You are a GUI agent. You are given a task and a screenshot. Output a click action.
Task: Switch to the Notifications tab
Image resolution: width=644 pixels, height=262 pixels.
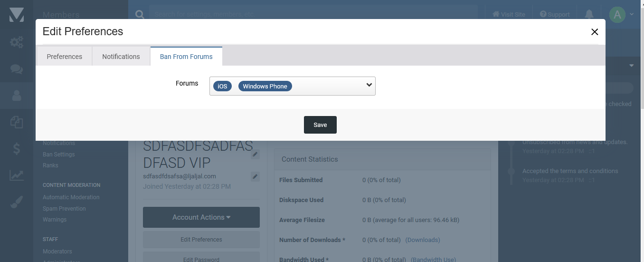pyautogui.click(x=121, y=57)
